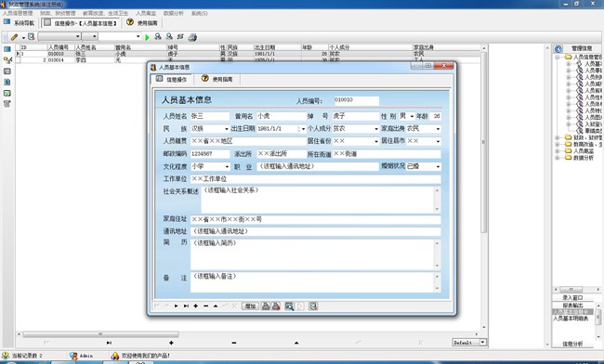Open the 系统(S) menu
604x364 pixels.
tap(199, 13)
